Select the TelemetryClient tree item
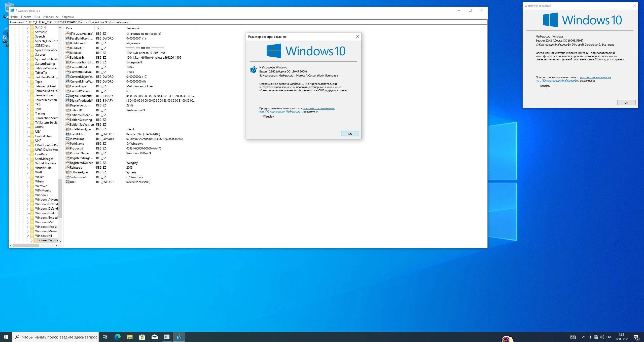The height and width of the screenshot is (342, 644). [45, 86]
